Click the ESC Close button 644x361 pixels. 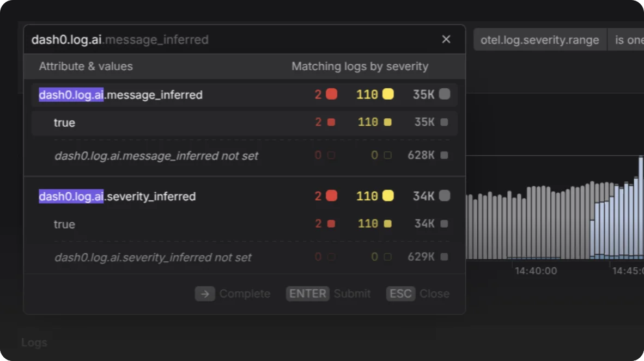click(x=418, y=293)
